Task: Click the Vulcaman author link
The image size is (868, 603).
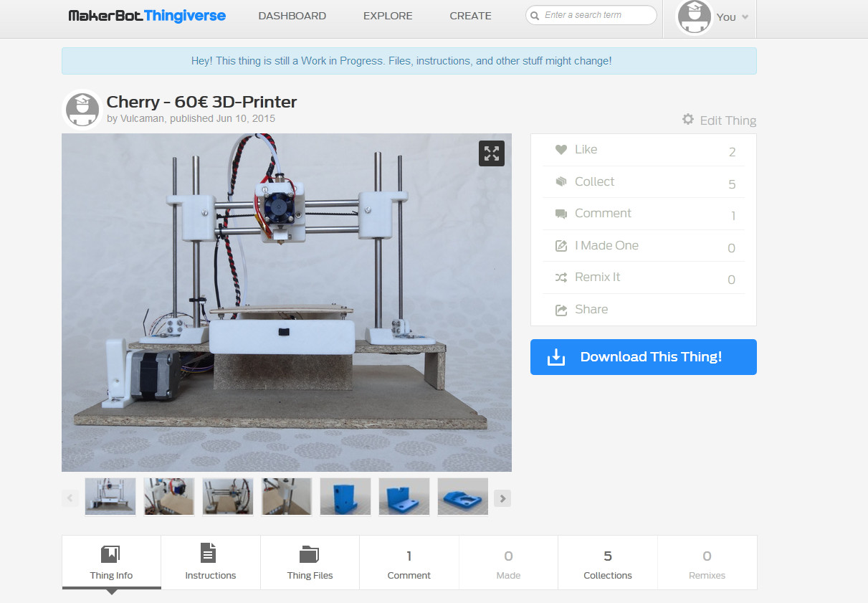Action: (141, 118)
